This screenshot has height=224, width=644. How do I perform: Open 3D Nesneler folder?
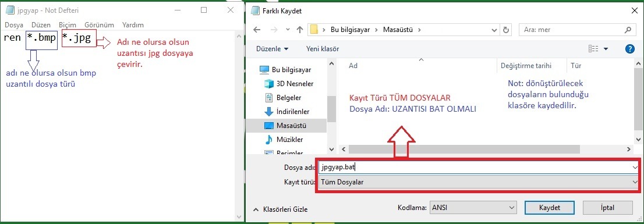(295, 84)
